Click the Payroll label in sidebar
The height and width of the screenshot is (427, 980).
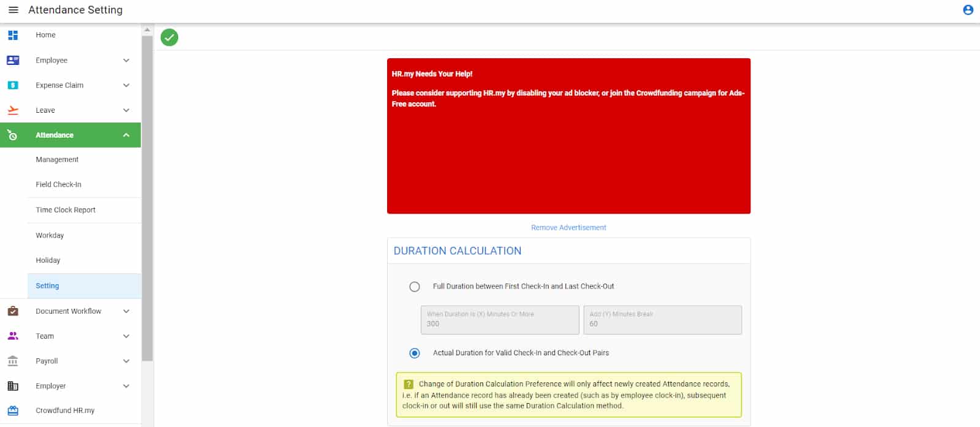47,361
